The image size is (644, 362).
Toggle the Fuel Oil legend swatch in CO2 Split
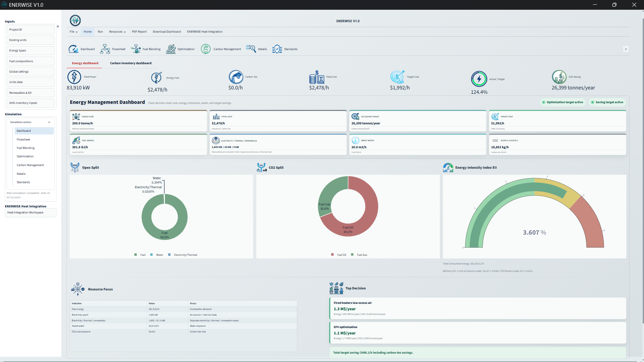(333, 255)
